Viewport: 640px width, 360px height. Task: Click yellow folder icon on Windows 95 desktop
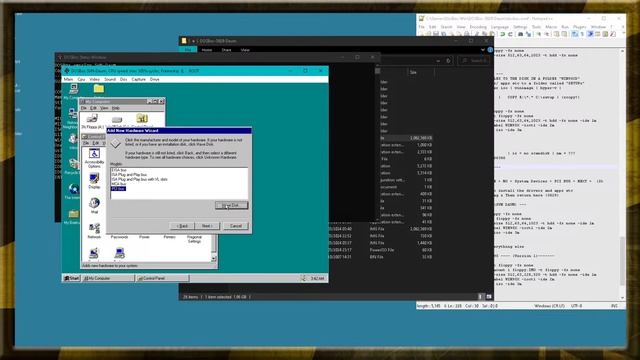click(x=98, y=89)
